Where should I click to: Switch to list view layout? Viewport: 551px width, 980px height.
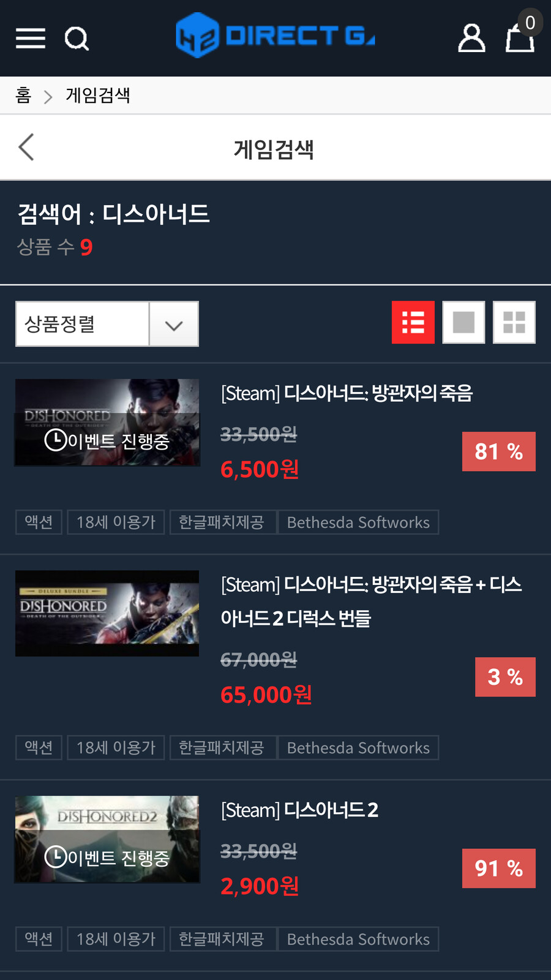coord(413,322)
